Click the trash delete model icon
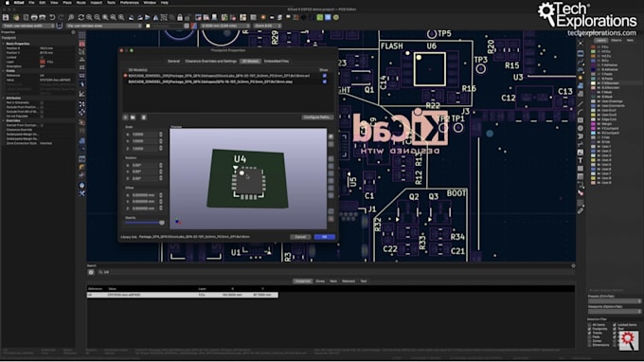 [x=143, y=118]
